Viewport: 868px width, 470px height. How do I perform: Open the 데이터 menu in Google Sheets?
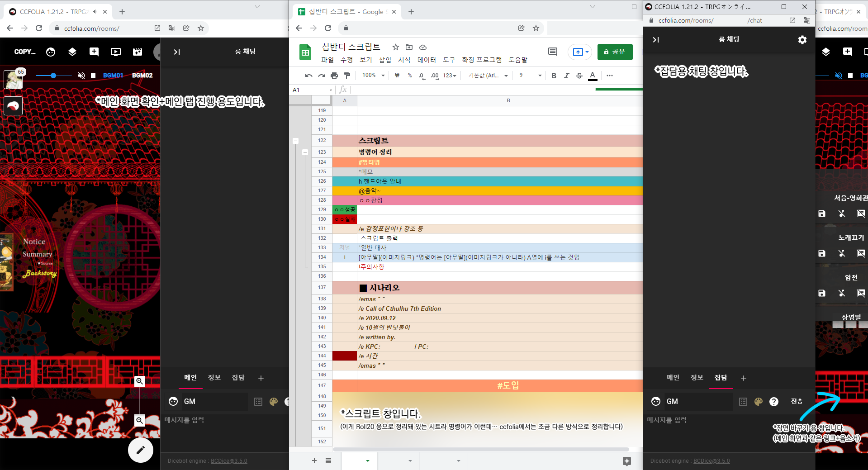[427, 60]
